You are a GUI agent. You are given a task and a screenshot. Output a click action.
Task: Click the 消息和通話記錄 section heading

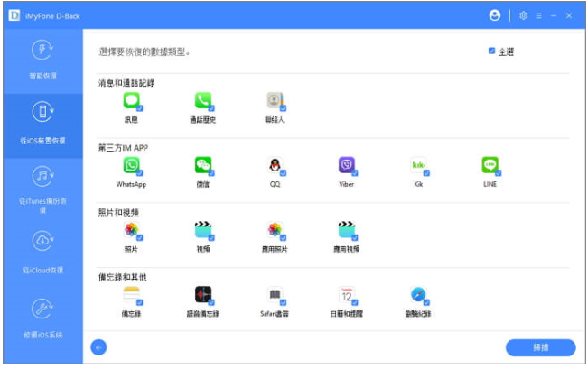click(126, 83)
